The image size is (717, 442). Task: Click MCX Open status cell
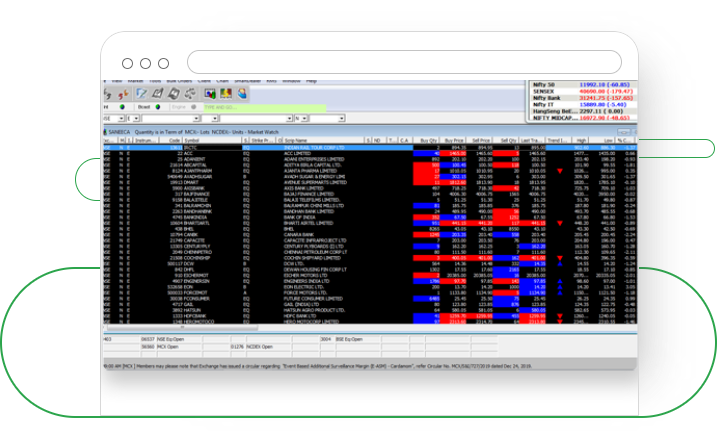tap(179, 347)
